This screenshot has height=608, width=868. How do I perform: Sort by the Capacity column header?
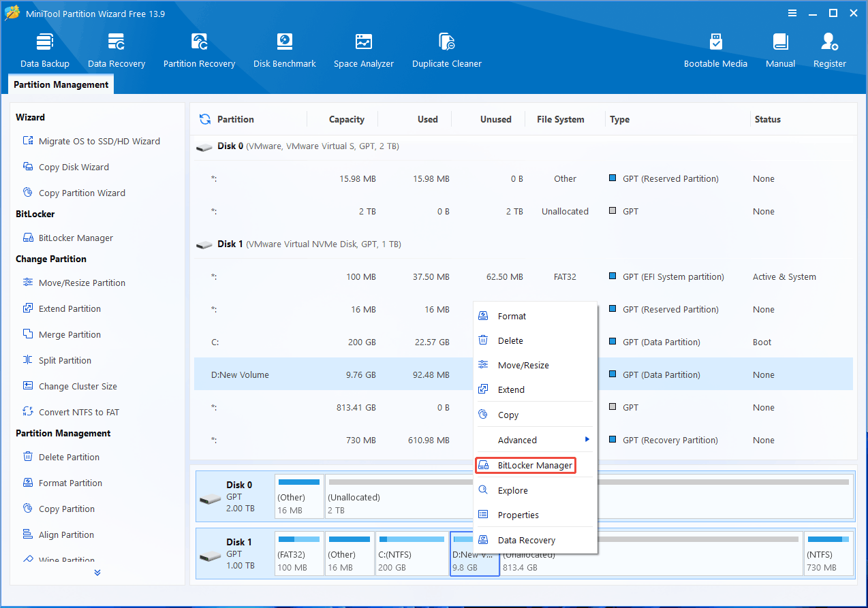tap(346, 119)
